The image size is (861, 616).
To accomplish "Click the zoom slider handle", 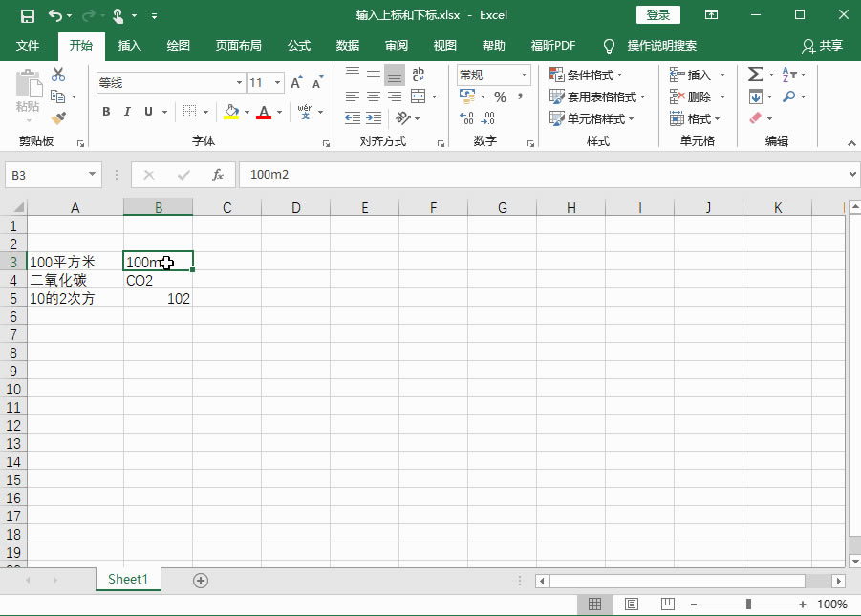I will (748, 605).
